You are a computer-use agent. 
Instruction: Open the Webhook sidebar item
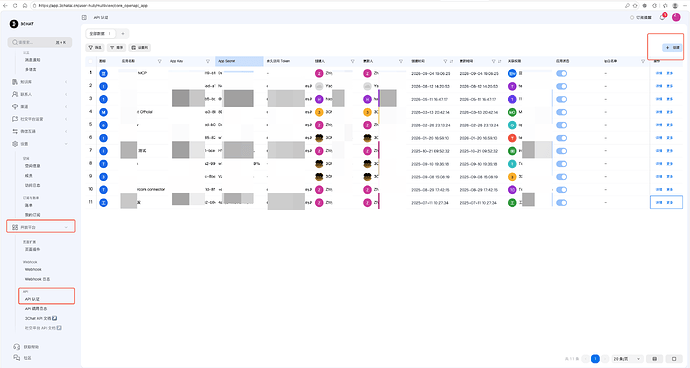[x=33, y=269]
